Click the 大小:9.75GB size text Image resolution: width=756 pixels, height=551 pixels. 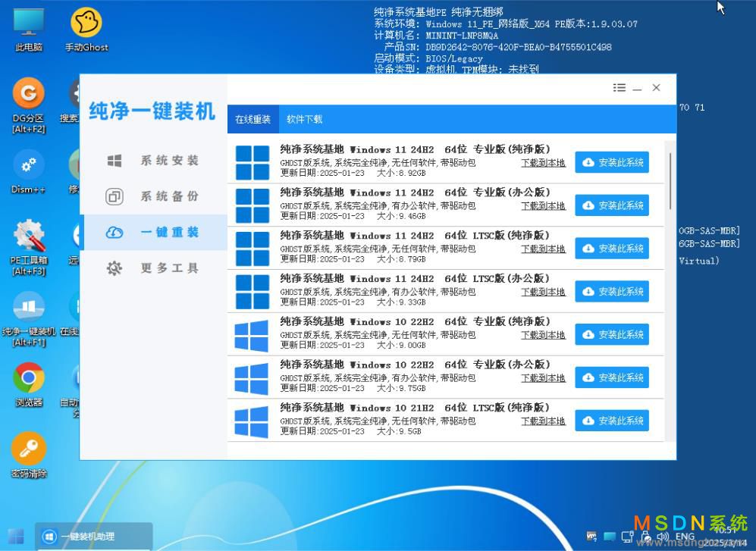[x=401, y=388]
